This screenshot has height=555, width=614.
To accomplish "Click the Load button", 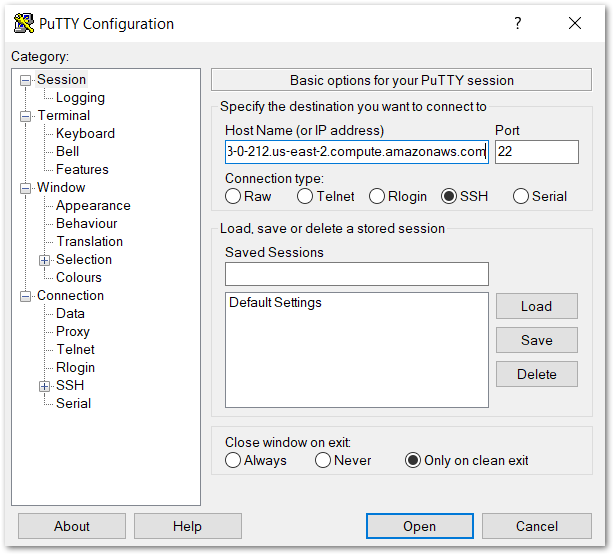I will point(536,306).
